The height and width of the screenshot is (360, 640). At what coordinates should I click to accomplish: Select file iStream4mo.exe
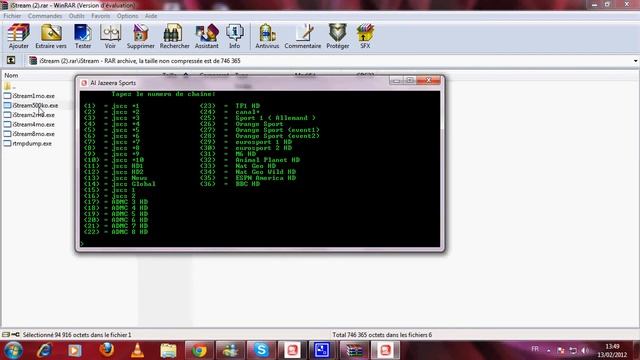click(29, 124)
